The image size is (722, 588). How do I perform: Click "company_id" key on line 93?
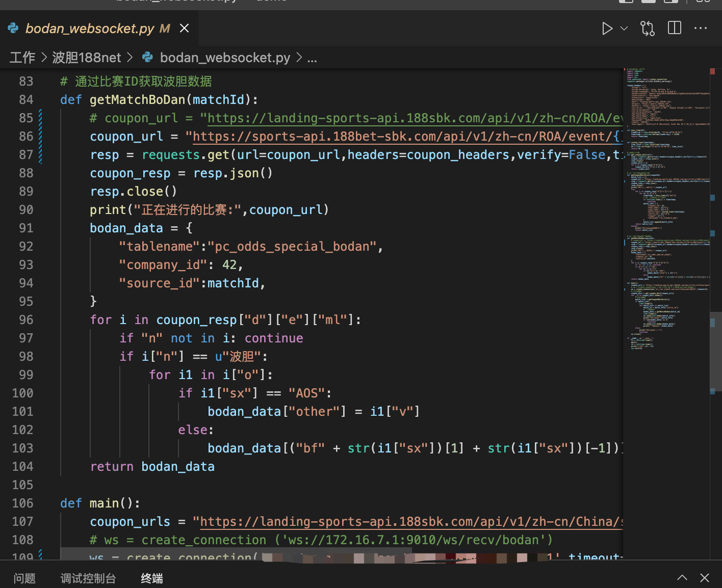tap(163, 265)
